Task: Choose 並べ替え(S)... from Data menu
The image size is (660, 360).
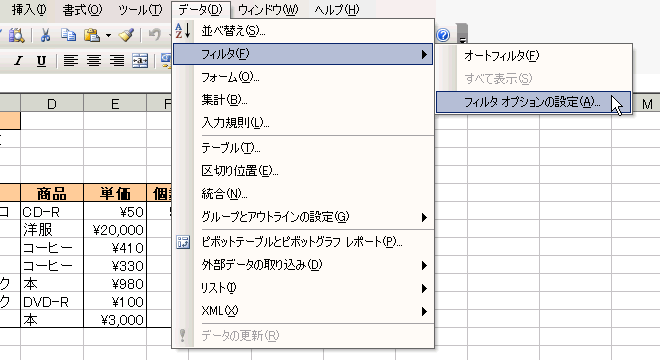Action: point(303,31)
